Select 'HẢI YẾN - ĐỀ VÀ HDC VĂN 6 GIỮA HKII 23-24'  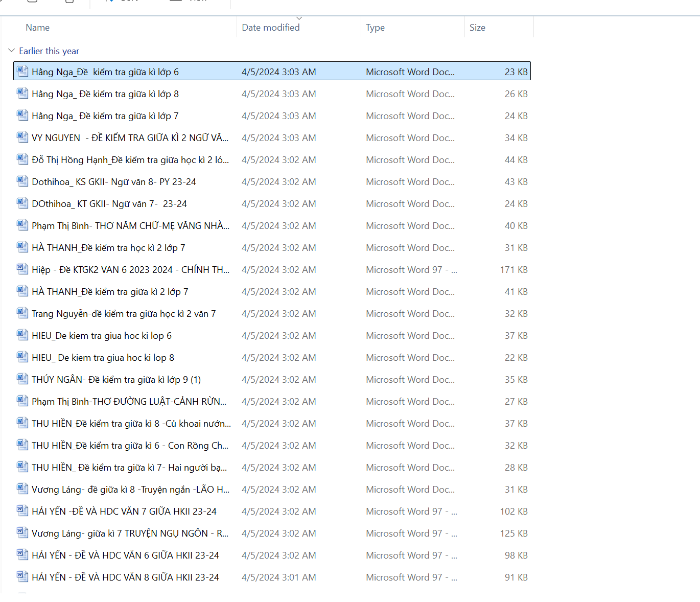tap(125, 555)
